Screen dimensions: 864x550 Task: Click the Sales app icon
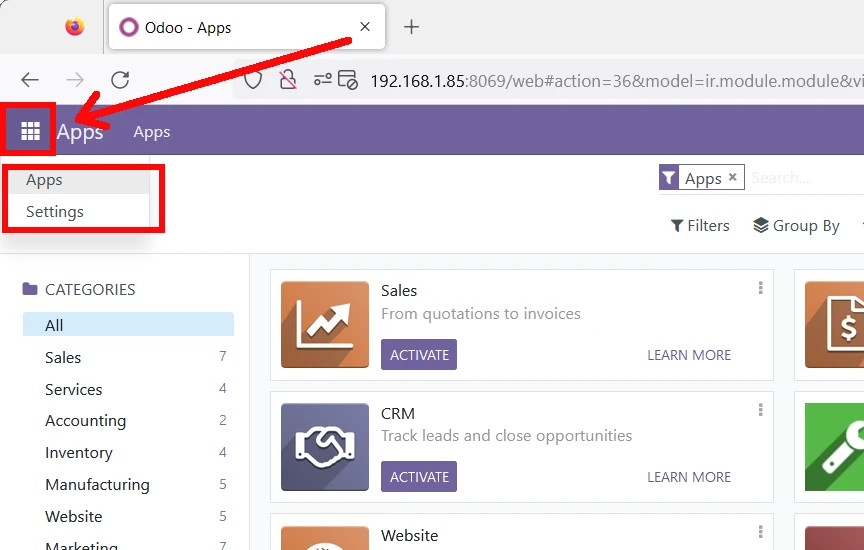[x=325, y=325]
